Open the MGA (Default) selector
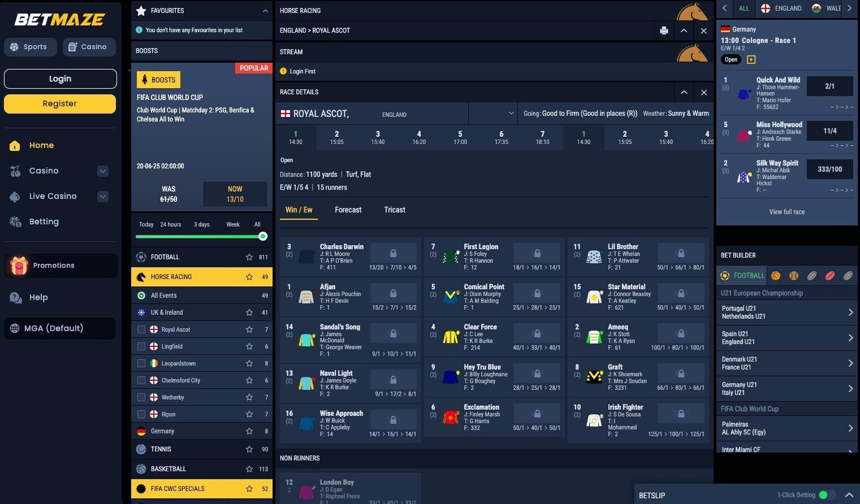Image resolution: width=860 pixels, height=504 pixels. (60, 328)
